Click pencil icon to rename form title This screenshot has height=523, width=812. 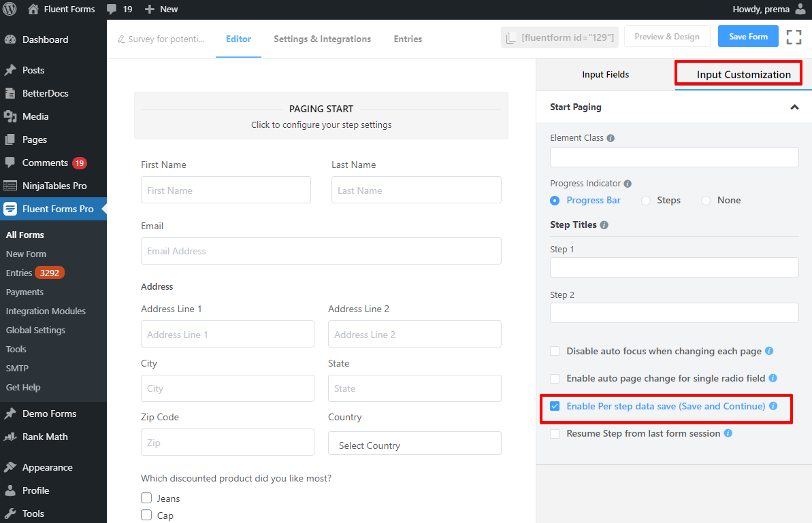tap(121, 39)
